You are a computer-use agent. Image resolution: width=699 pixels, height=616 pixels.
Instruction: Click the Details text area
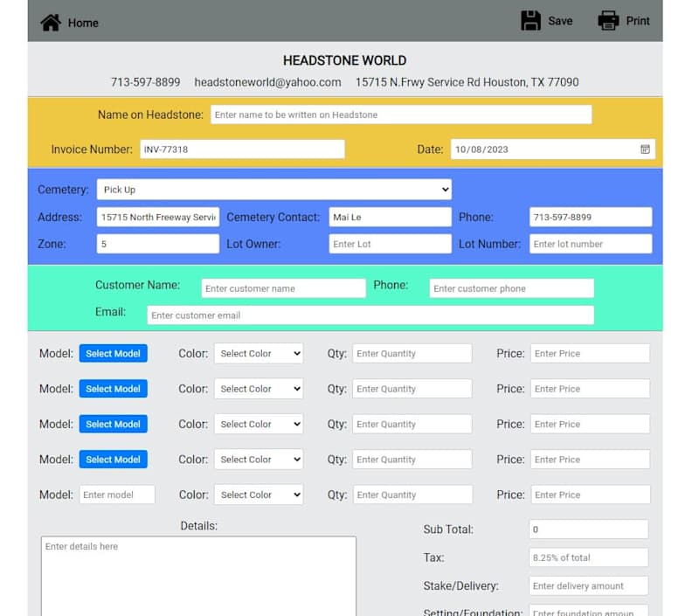(x=198, y=576)
